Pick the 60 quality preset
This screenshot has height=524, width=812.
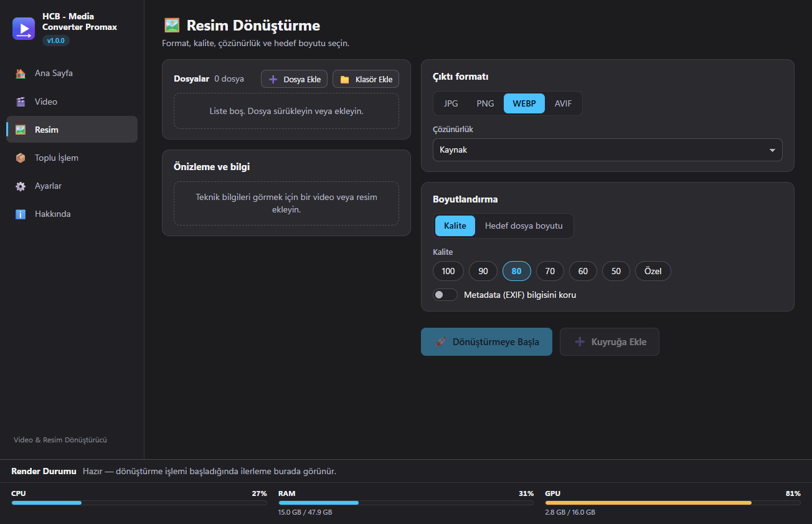(x=583, y=271)
